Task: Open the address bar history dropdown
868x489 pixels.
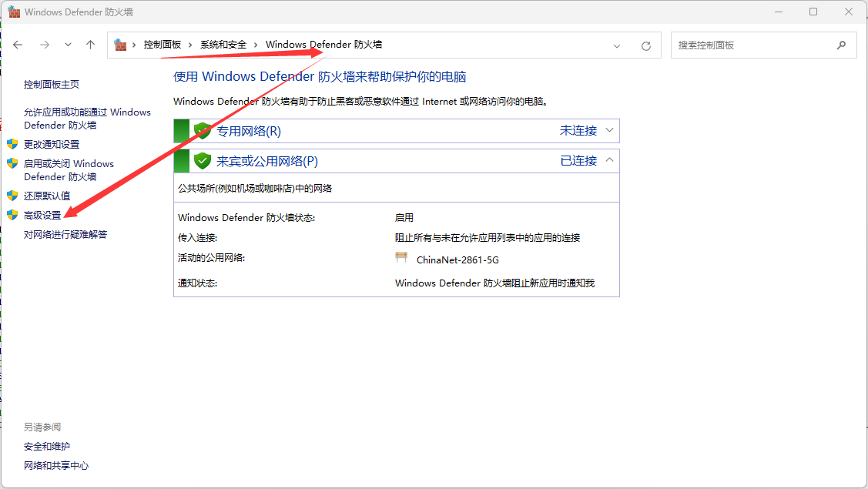Action: coord(617,46)
